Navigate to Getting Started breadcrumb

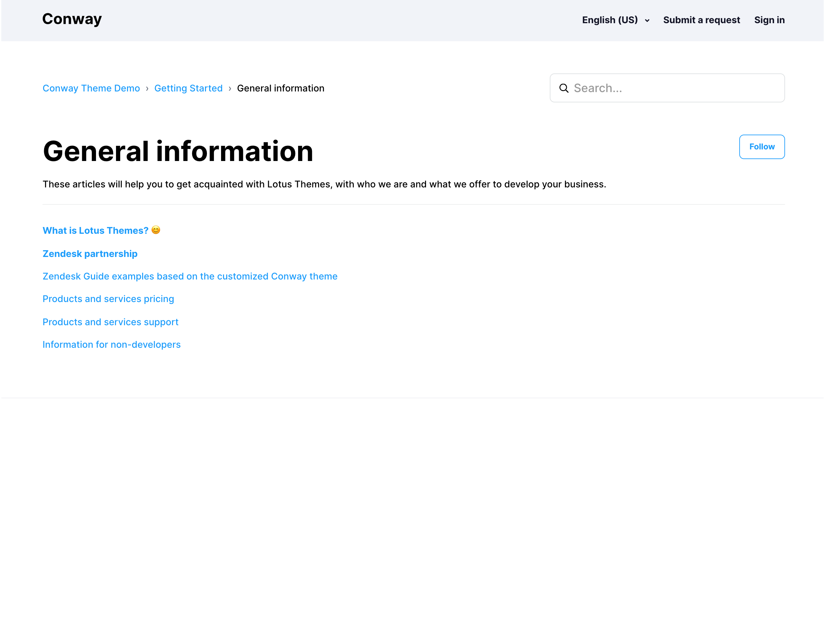188,88
